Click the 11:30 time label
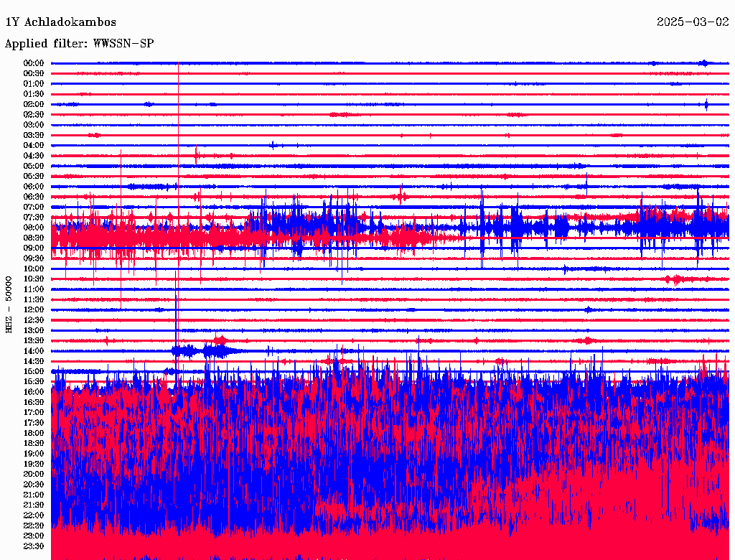Viewport: 735px width, 560px height. 34,299
